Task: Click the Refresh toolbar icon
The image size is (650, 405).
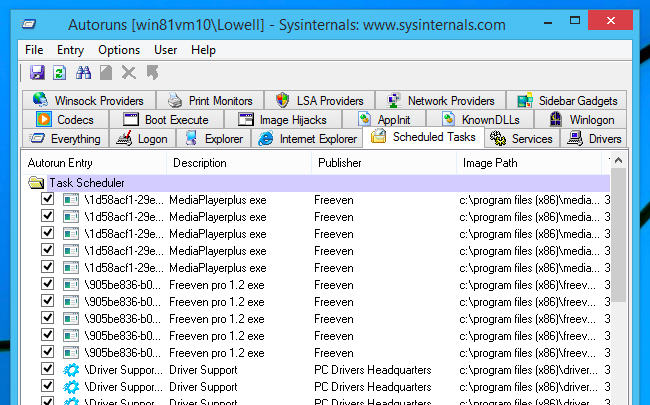Action: click(x=59, y=73)
